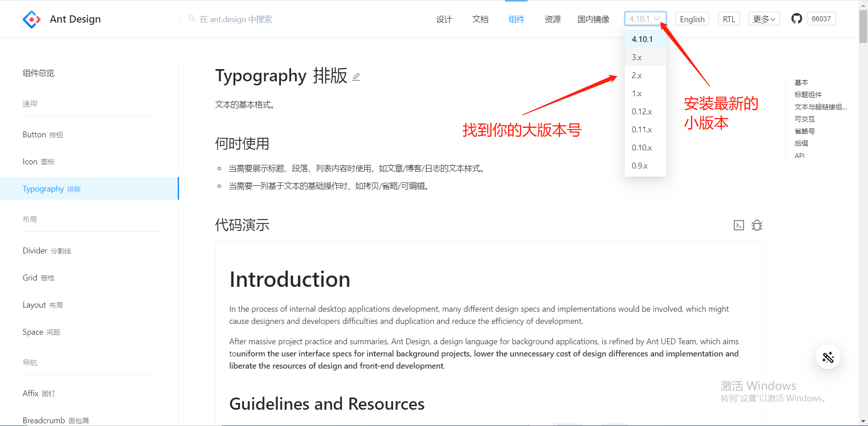Viewport: 868px width, 426px height.
Task: Edit this page via pencil icon
Action: (x=356, y=77)
